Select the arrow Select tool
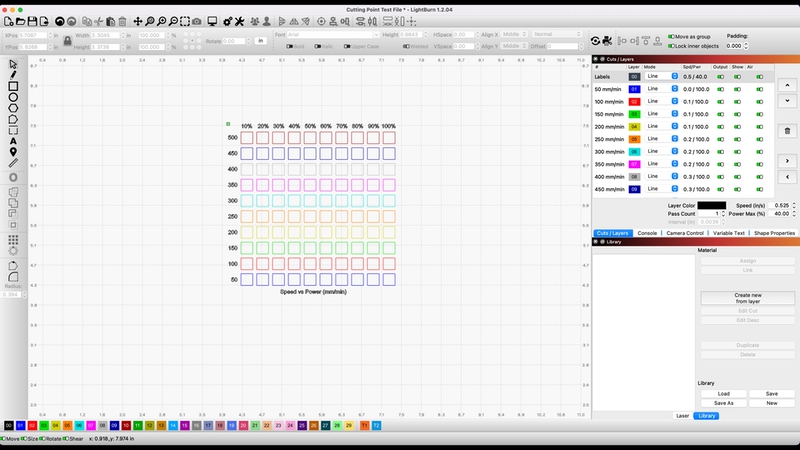Screen dimensions: 800x450 13,64
